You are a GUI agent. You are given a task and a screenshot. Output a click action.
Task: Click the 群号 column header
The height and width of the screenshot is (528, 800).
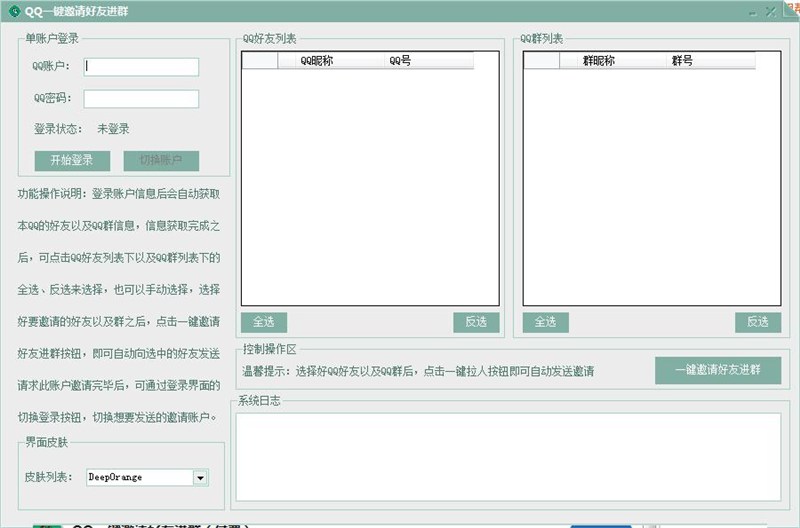click(682, 61)
